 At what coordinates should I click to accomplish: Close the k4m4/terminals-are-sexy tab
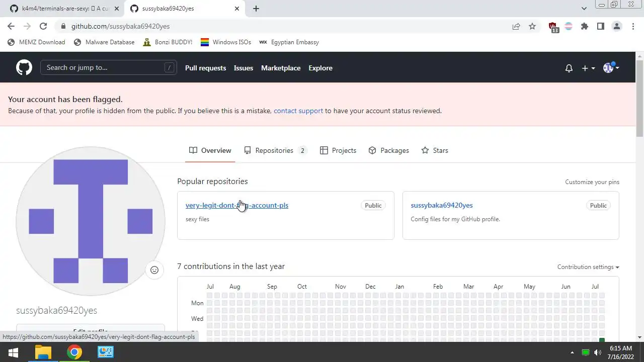(117, 9)
